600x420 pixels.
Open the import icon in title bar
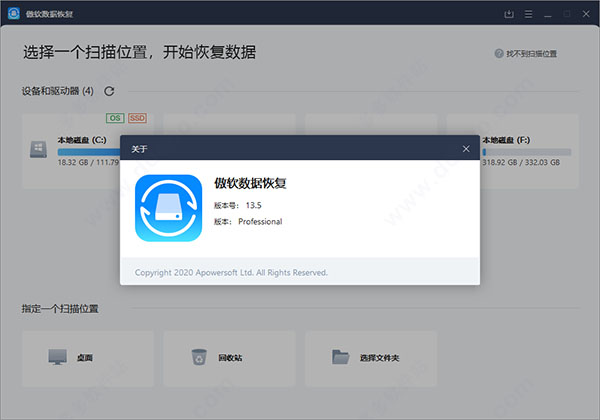[509, 14]
